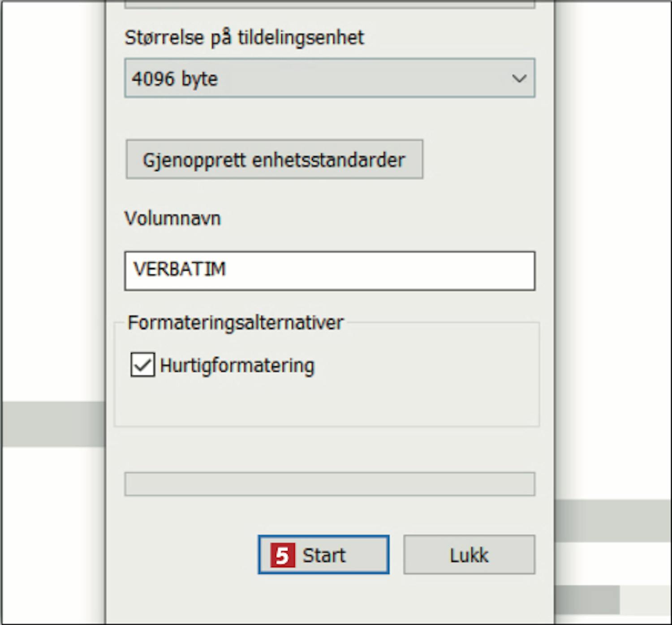Click Gjenopprett enhetsstandarder button
This screenshot has width=672, height=625.
274,159
